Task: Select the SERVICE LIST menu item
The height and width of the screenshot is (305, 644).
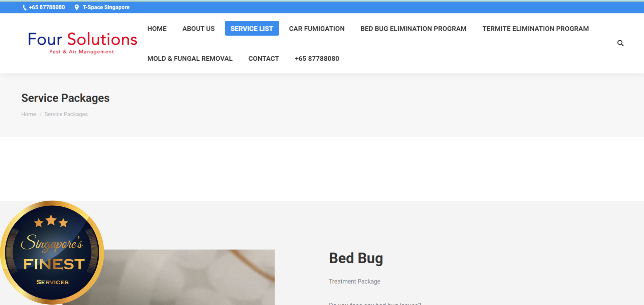Action: click(251, 29)
